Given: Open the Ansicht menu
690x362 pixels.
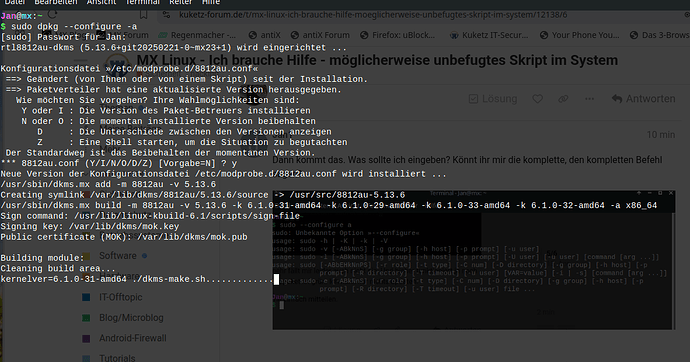Looking at the screenshot, I should click(101, 2).
